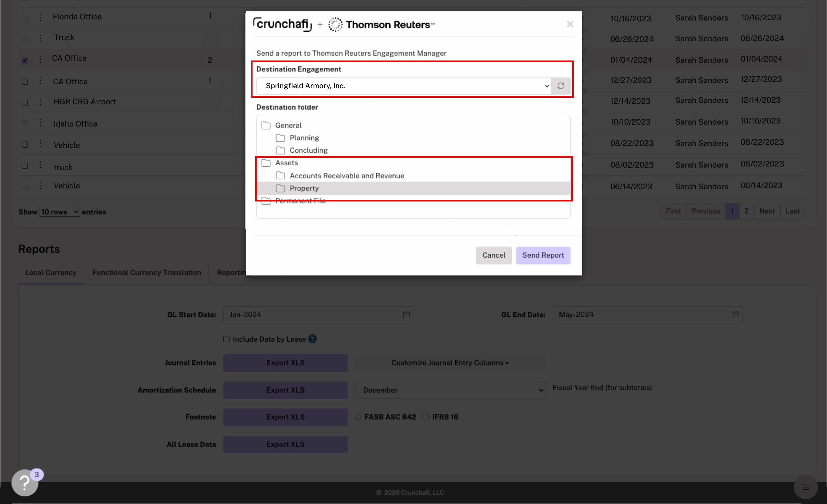Image resolution: width=827 pixels, height=504 pixels.
Task: Click the Thomson Reuters logo icon
Action: [x=335, y=24]
